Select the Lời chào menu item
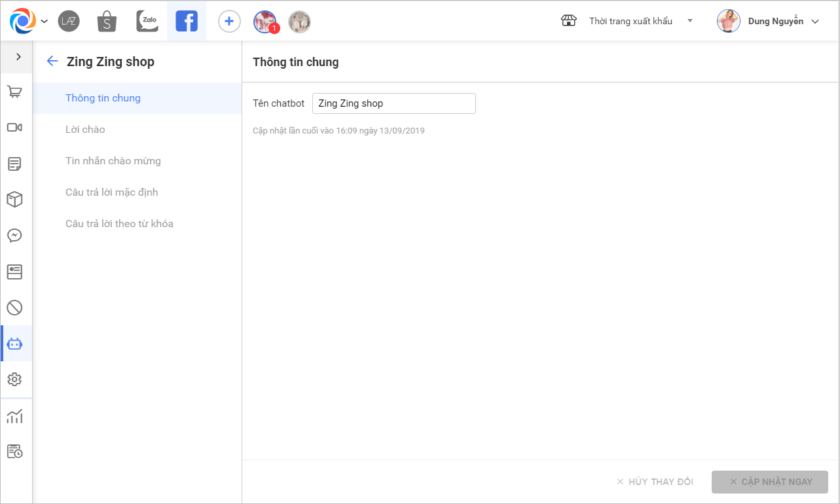 pyautogui.click(x=85, y=130)
